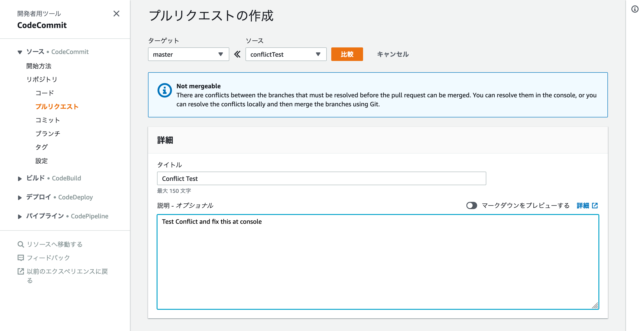Close the CodeCommit sidebar with the X icon
Image resolution: width=644 pixels, height=331 pixels.
[116, 14]
